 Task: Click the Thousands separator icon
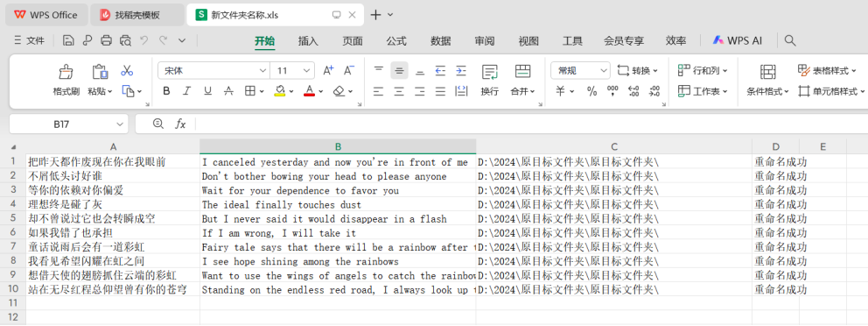coord(612,91)
